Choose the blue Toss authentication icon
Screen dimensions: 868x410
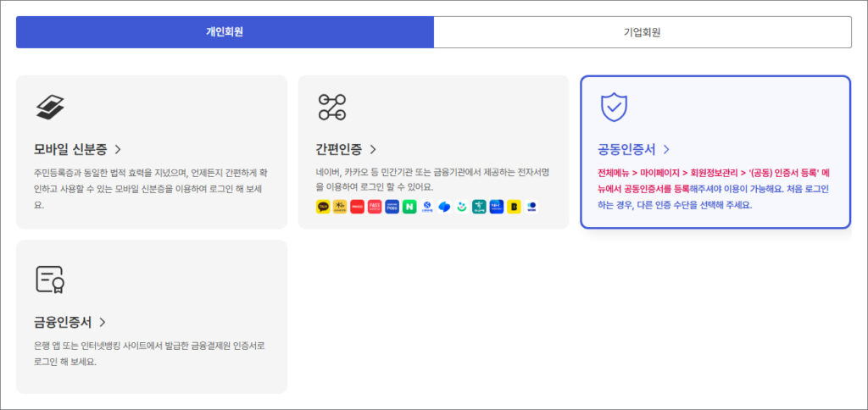tap(444, 207)
